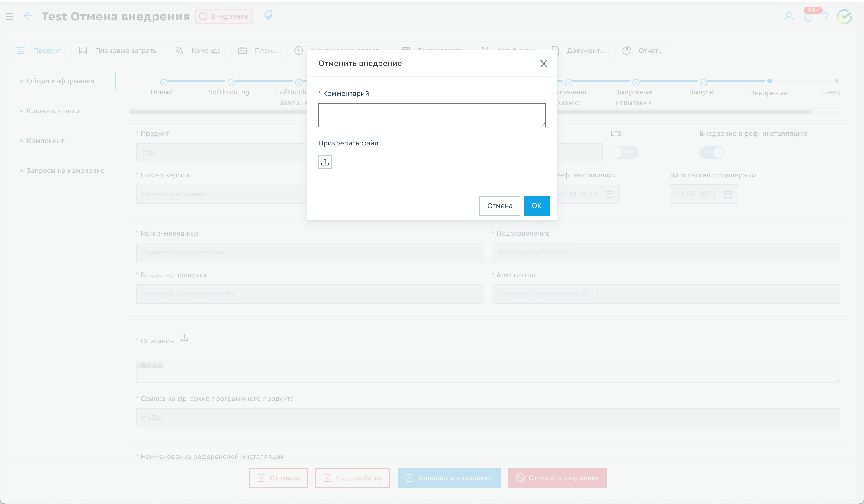Screen dimensions: 864x504
Task: Toggle Внедрение в реф. инсталляцию switch
Action: click(712, 152)
